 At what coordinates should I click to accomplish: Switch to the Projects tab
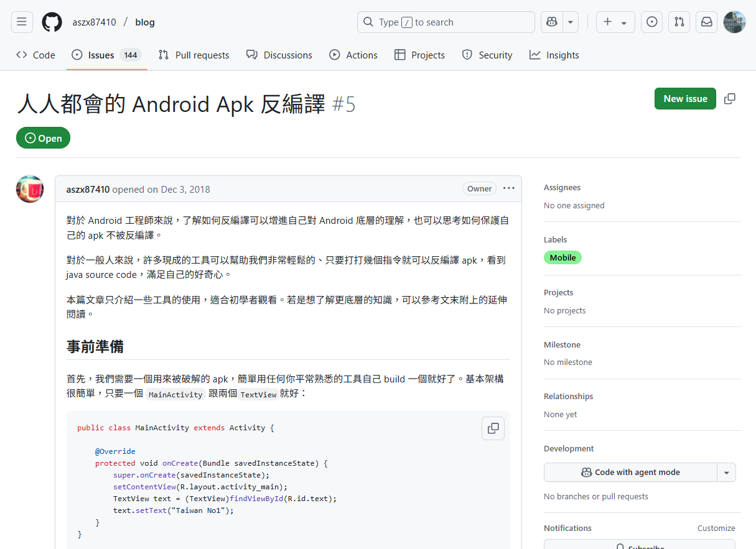[419, 55]
